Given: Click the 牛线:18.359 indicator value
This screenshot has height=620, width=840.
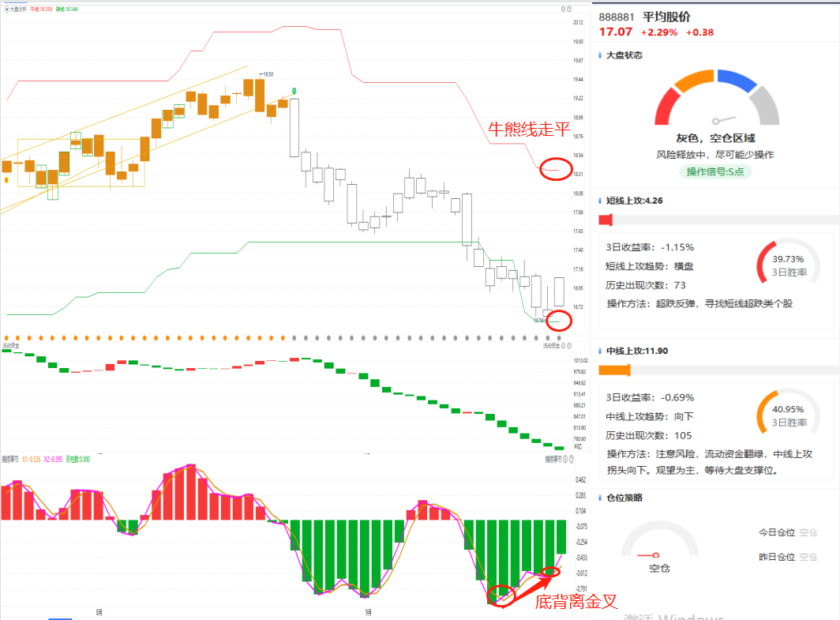Looking at the screenshot, I should click(41, 9).
